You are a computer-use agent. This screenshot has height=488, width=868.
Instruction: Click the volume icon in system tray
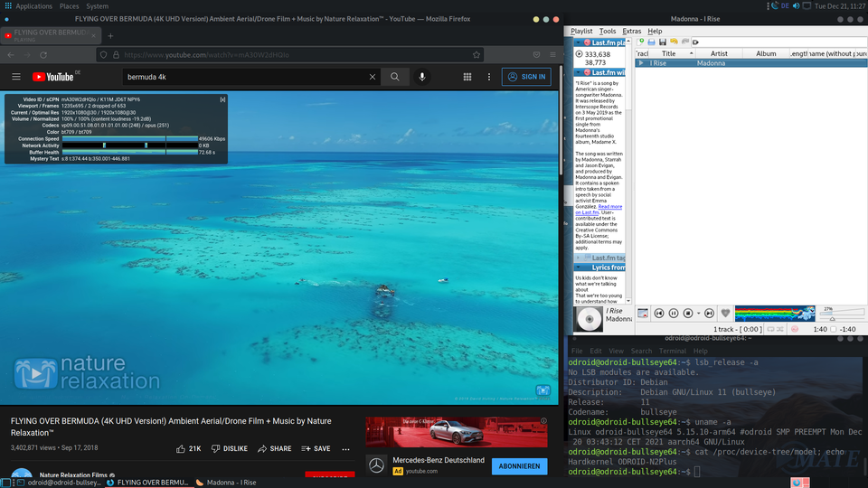(796, 6)
